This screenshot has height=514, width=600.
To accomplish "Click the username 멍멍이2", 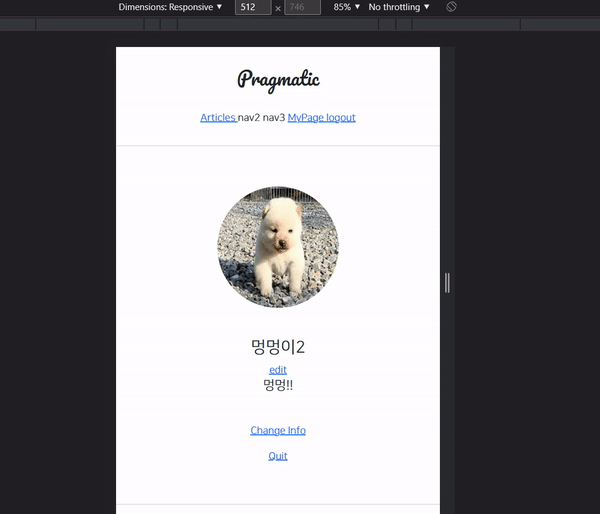I will 278,347.
